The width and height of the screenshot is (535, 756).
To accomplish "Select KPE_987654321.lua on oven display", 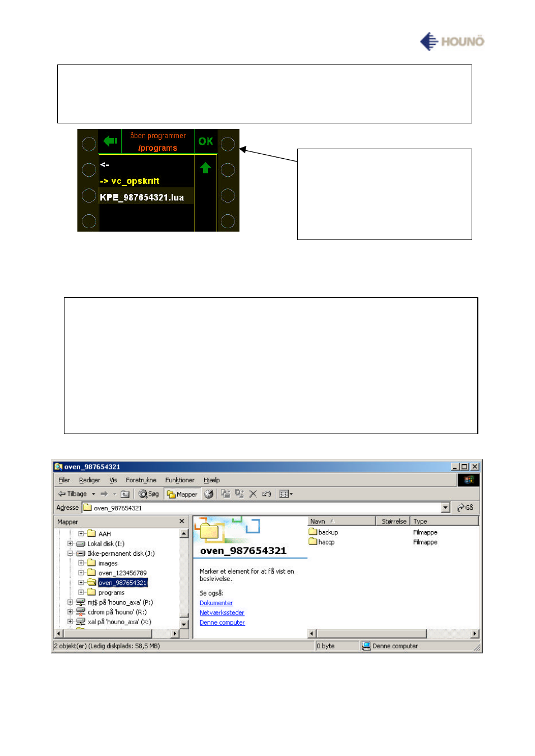I will [142, 197].
